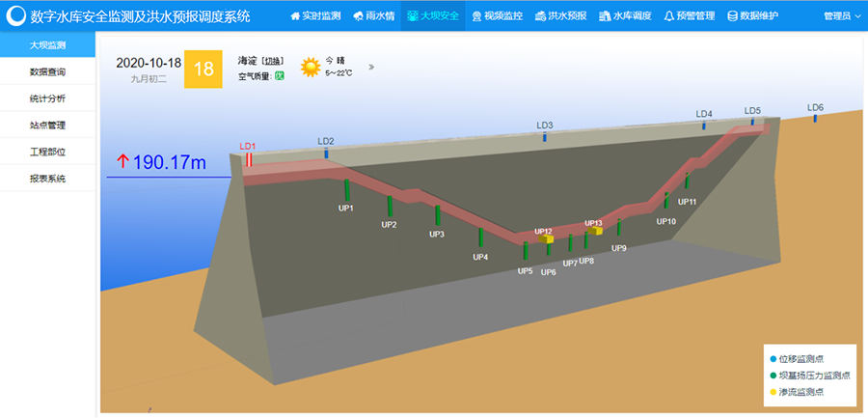Click the system logo in the header

(16, 16)
